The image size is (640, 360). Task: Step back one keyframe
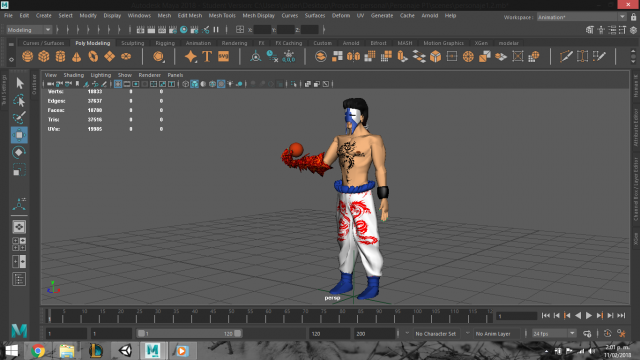point(567,316)
